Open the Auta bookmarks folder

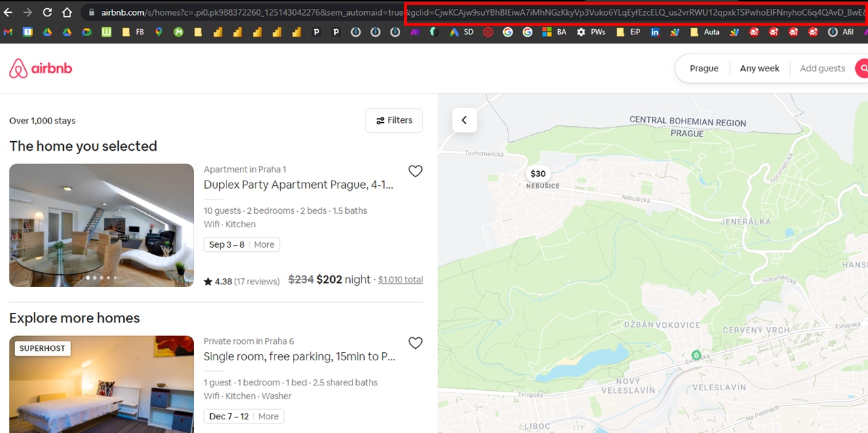705,32
